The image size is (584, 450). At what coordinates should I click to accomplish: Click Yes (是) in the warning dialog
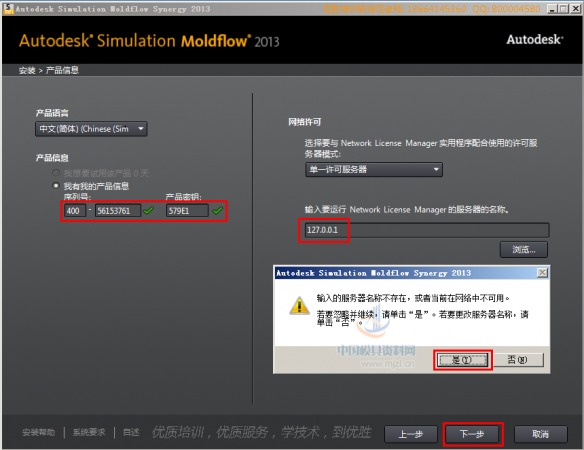(x=462, y=360)
